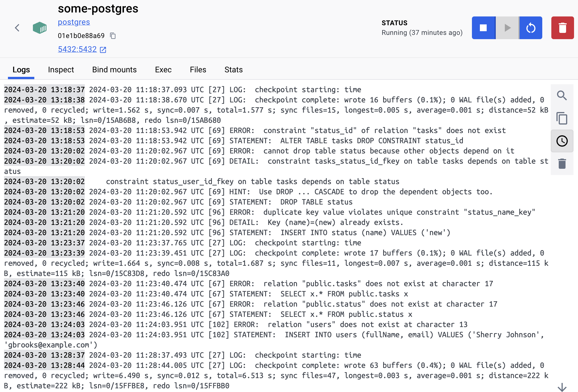Viewport: 578px width, 392px height.
Task: Delete the container with the red trash button
Action: pos(562,28)
